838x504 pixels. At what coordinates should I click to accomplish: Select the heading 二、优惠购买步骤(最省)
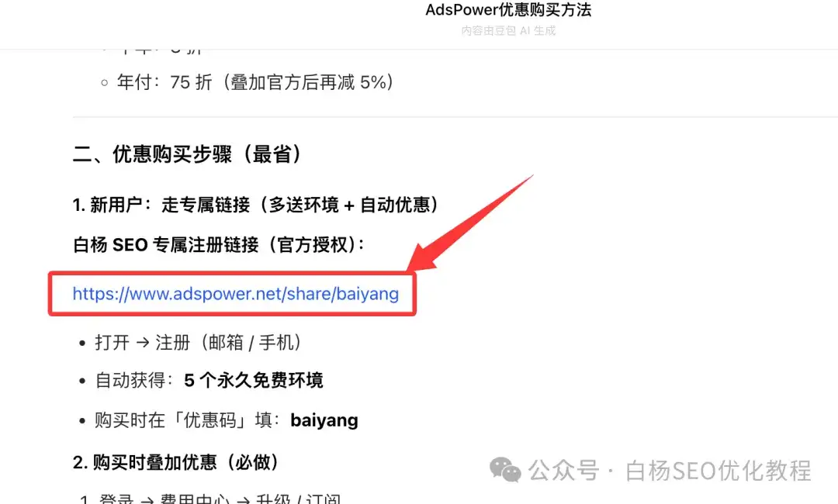pos(187,154)
